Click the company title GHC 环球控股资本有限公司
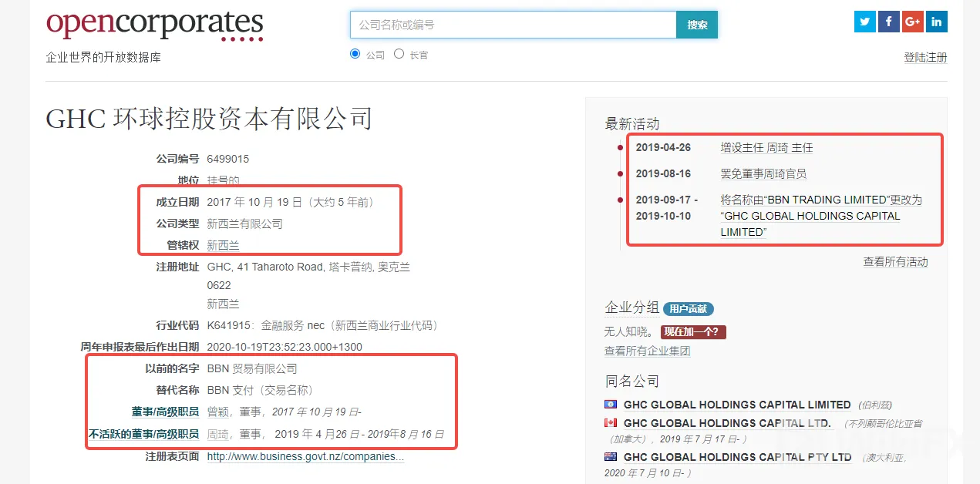Screen dimensions: 980x484 (210, 119)
